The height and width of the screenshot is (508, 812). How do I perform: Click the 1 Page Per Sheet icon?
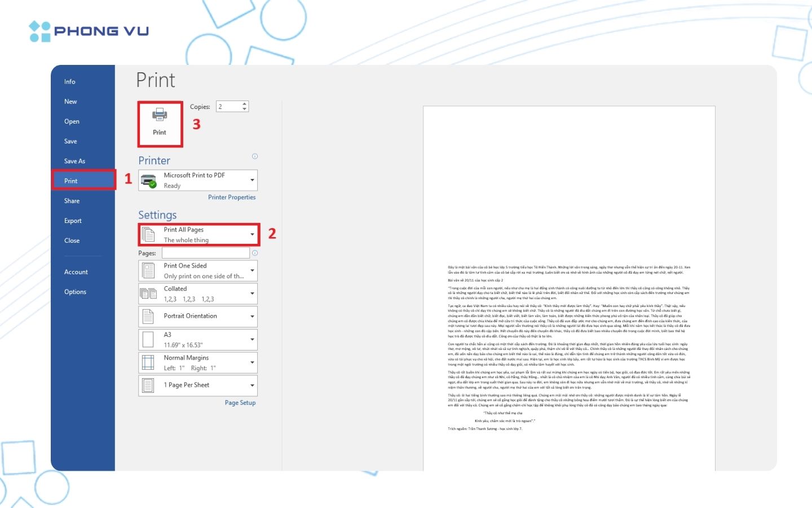pyautogui.click(x=148, y=385)
